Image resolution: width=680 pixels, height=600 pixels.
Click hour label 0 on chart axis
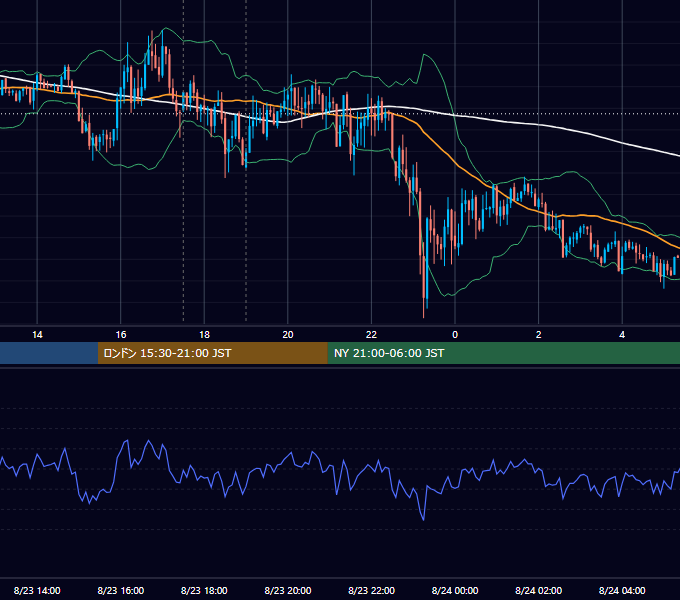coord(455,335)
